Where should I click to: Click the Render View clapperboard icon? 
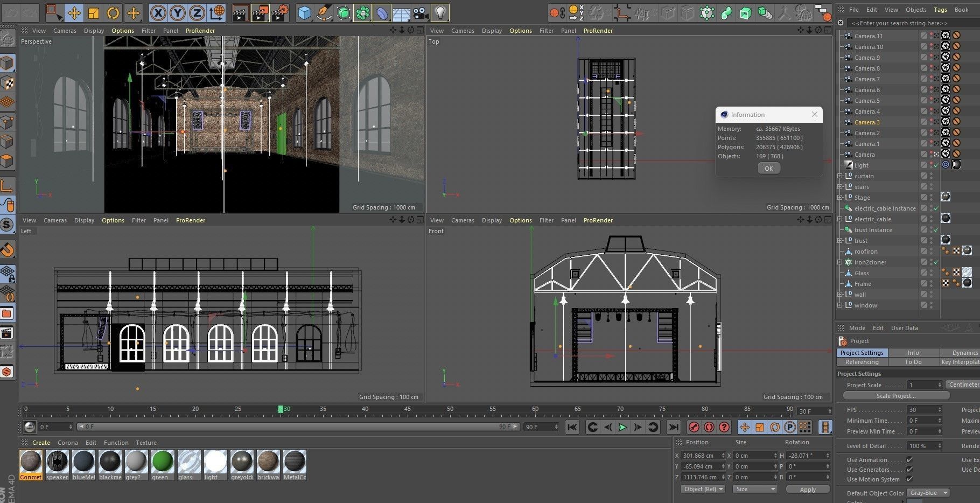pos(240,12)
